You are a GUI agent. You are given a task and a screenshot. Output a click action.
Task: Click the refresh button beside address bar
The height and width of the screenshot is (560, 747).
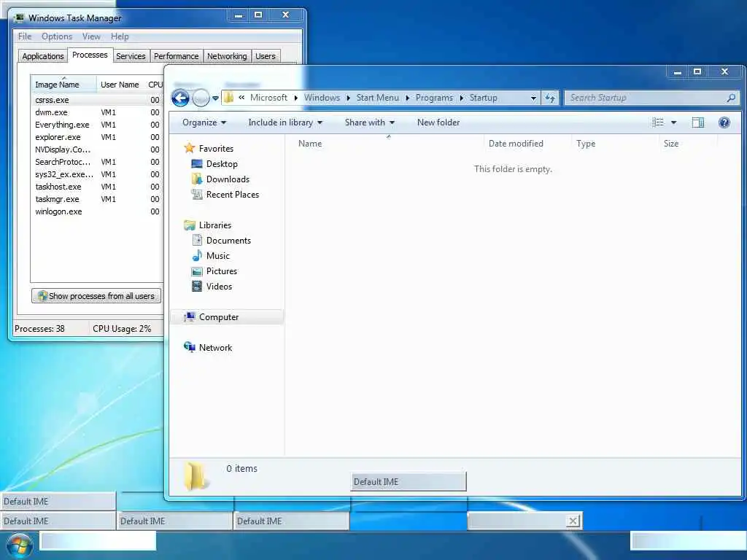pyautogui.click(x=550, y=98)
